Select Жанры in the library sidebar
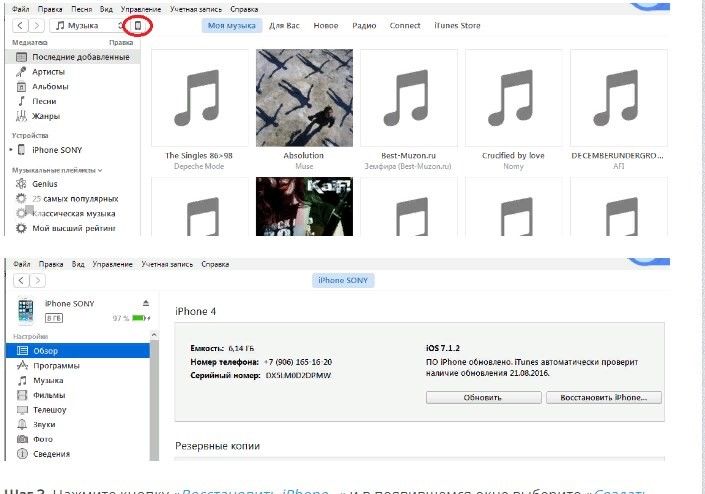This screenshot has width=705, height=494. click(x=46, y=116)
